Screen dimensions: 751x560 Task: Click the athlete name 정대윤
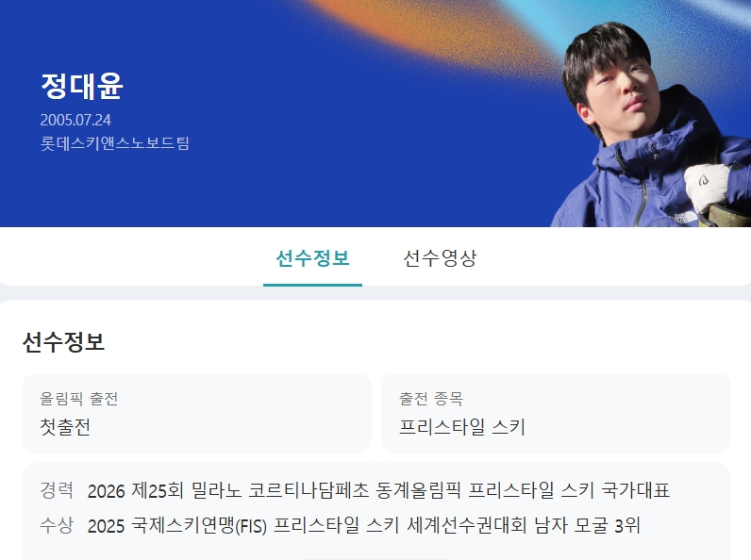pos(82,87)
